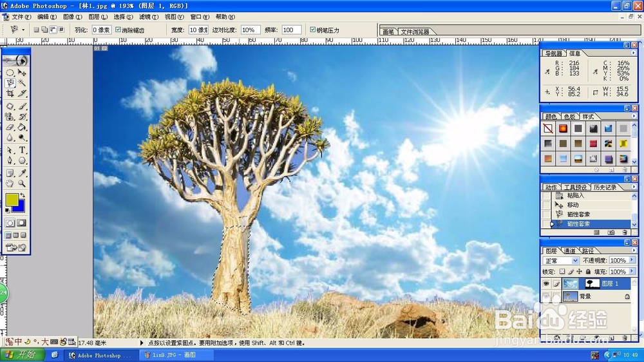Switch to lin9.JPG 画图 taskbar window
Image resolution: width=644 pixels, height=362 pixels.
tap(175, 355)
